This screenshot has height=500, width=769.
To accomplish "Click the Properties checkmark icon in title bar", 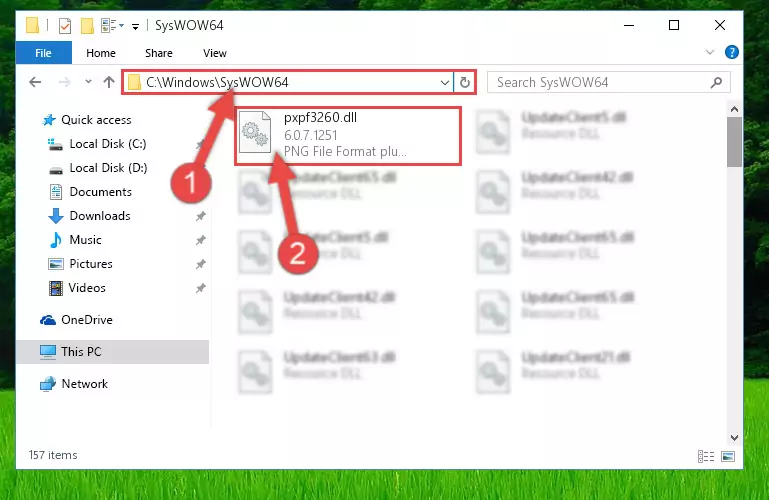I will click(x=65, y=25).
